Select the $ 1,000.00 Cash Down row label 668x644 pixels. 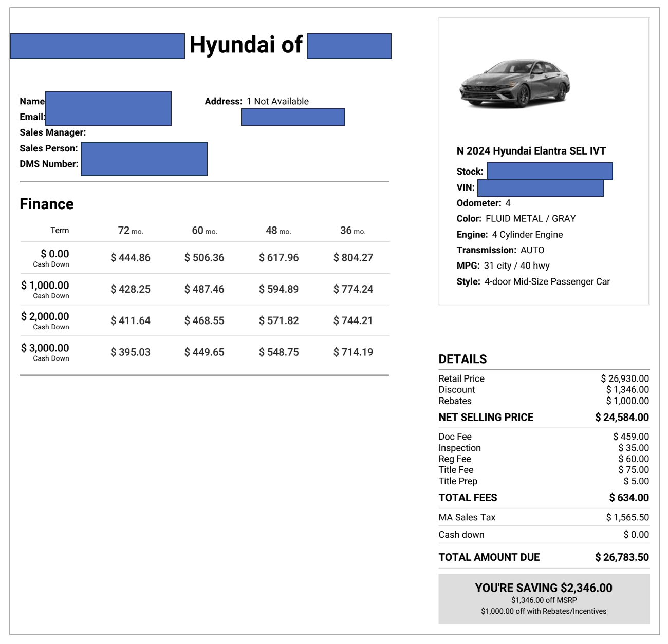pyautogui.click(x=45, y=289)
